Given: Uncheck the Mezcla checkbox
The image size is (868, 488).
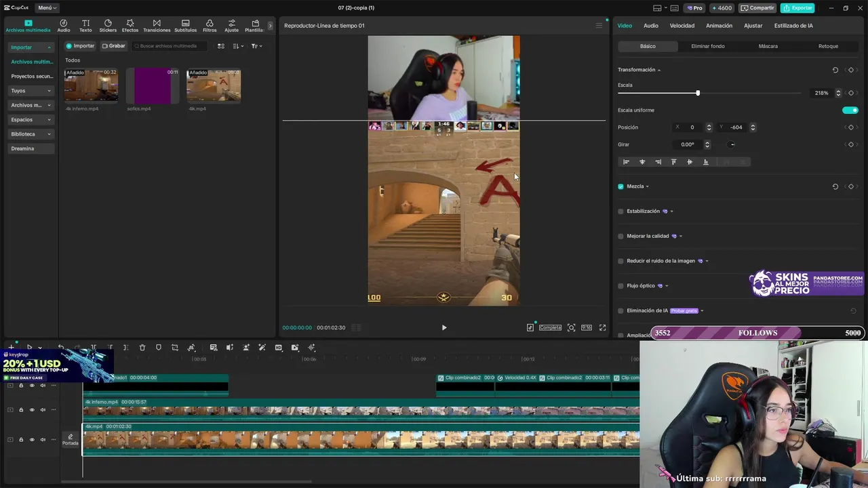Looking at the screenshot, I should (x=620, y=186).
